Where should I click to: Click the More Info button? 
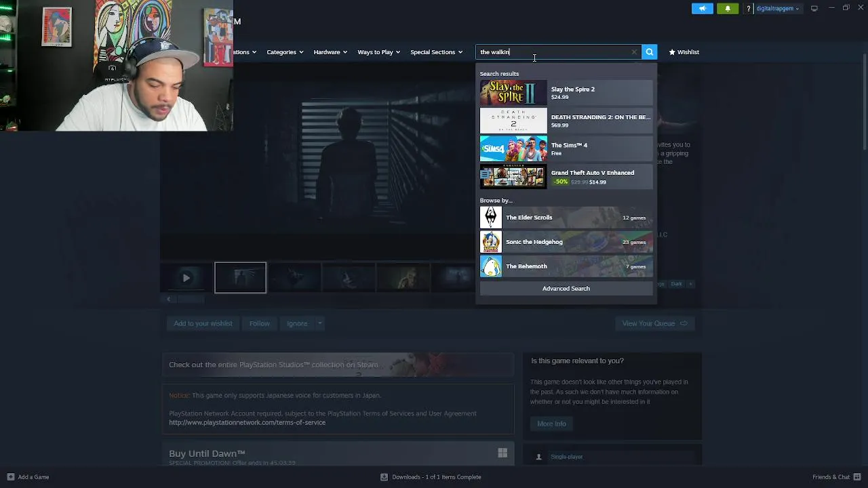551,424
